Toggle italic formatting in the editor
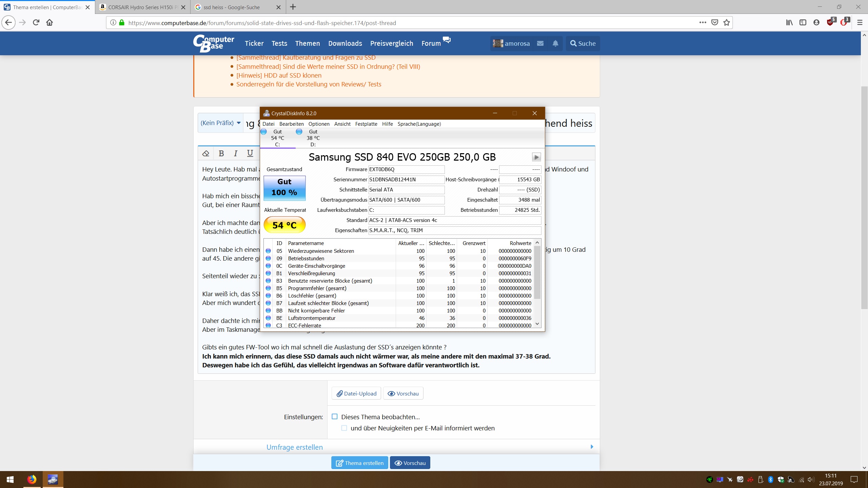Image resolution: width=868 pixels, height=488 pixels. [x=236, y=154]
